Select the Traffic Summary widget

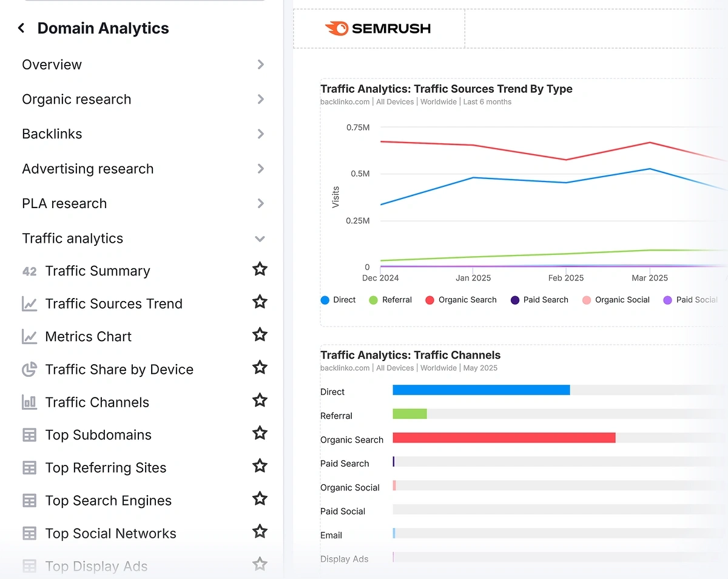pos(98,271)
